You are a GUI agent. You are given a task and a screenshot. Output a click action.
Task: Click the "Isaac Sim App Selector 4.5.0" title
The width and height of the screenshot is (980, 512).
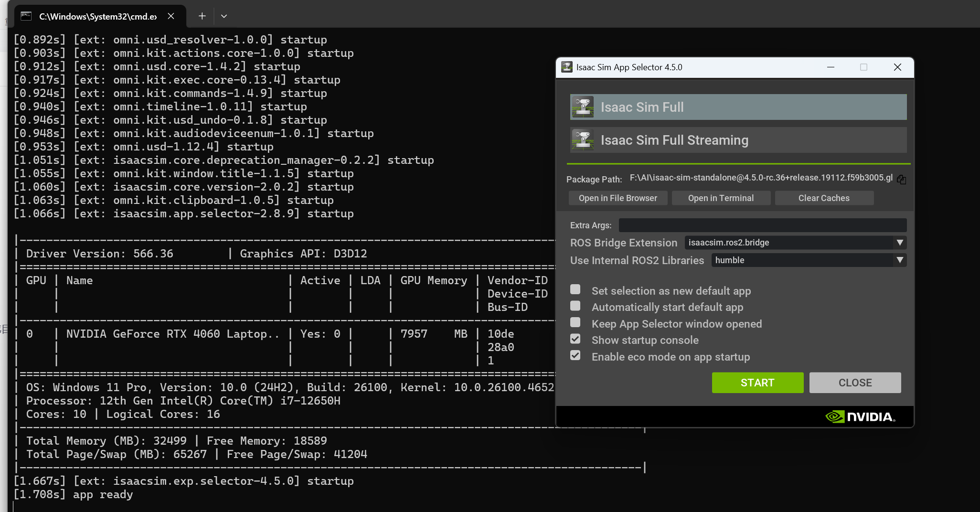pos(629,67)
